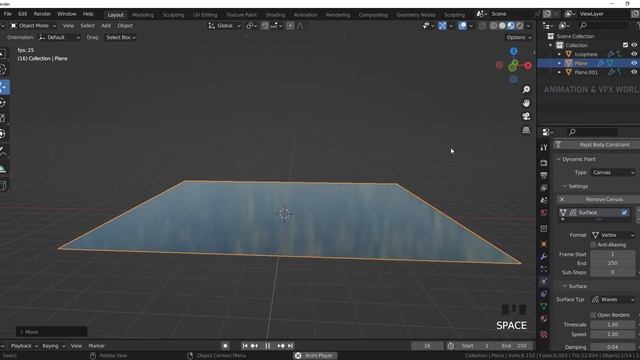Viewport: 640px width, 360px height.
Task: Toggle viewport gizmos display button
Action: [442, 26]
